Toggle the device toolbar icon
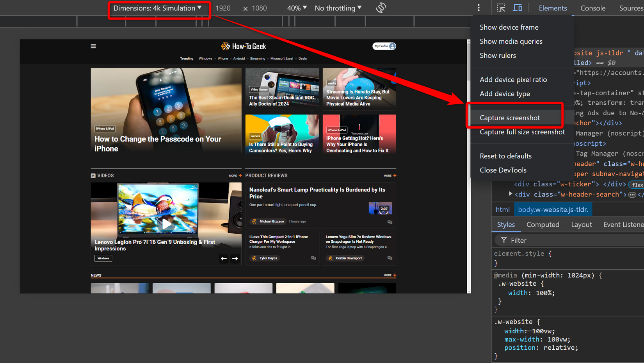Viewport: 644px width, 363px height. tap(518, 7)
